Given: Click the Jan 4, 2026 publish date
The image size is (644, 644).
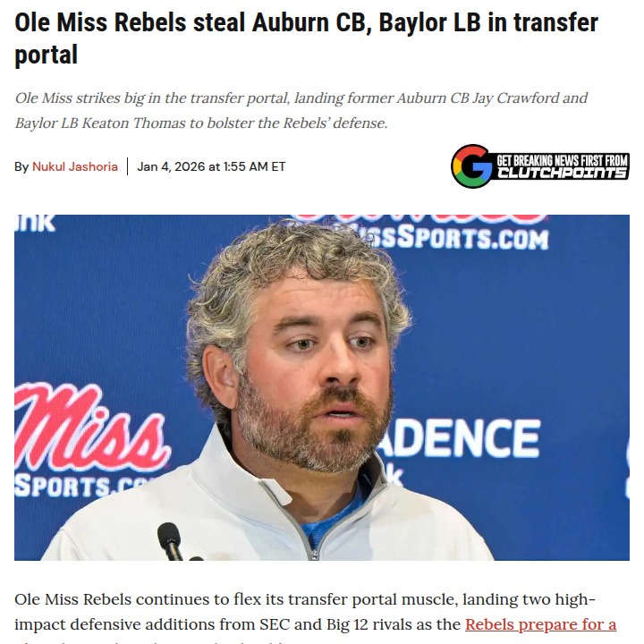Looking at the screenshot, I should pos(211,166).
